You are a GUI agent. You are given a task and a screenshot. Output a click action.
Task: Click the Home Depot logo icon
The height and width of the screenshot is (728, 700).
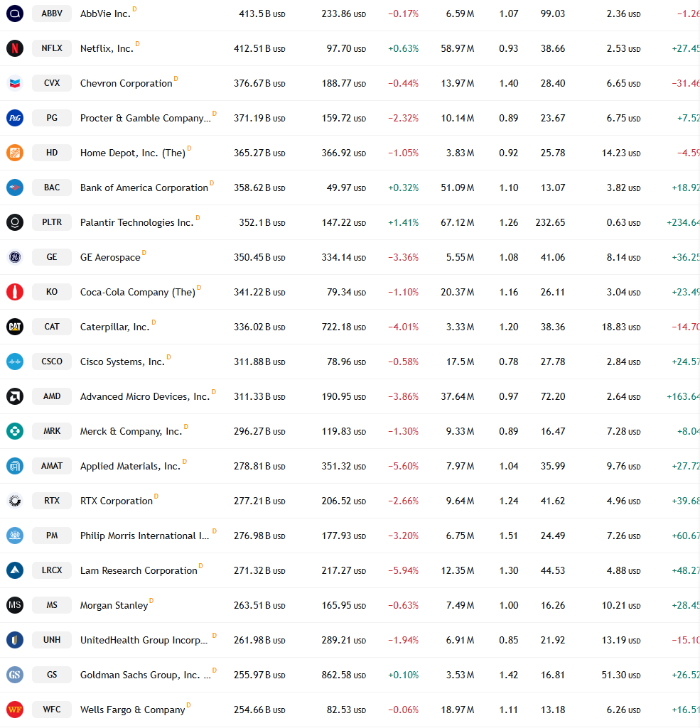click(15, 153)
